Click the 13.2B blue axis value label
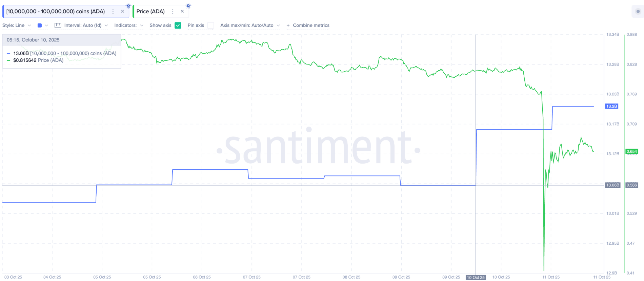The height and width of the screenshot is (281, 644). [612, 106]
